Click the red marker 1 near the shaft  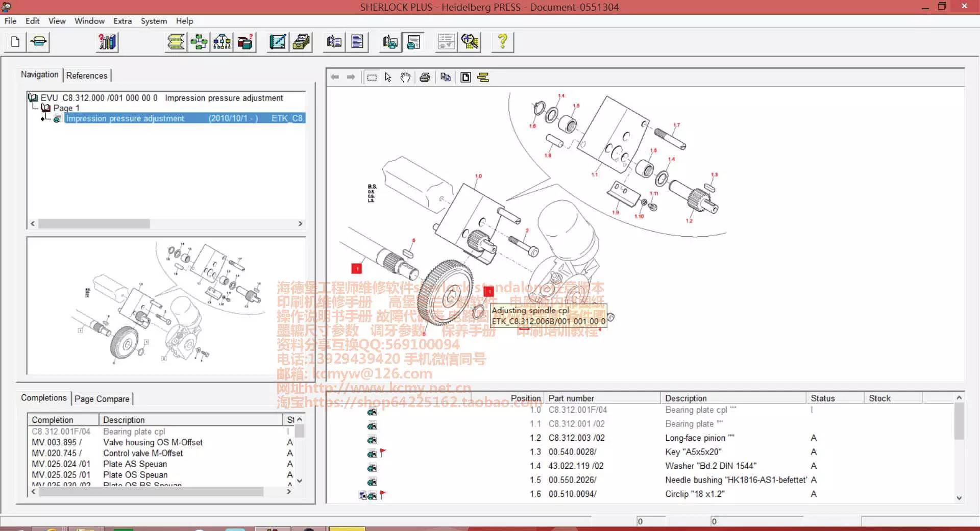[x=357, y=268]
